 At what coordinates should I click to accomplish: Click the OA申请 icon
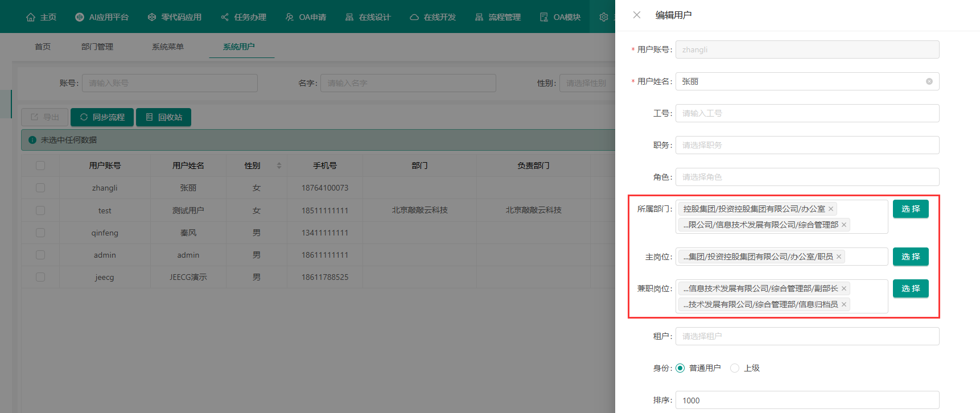290,17
